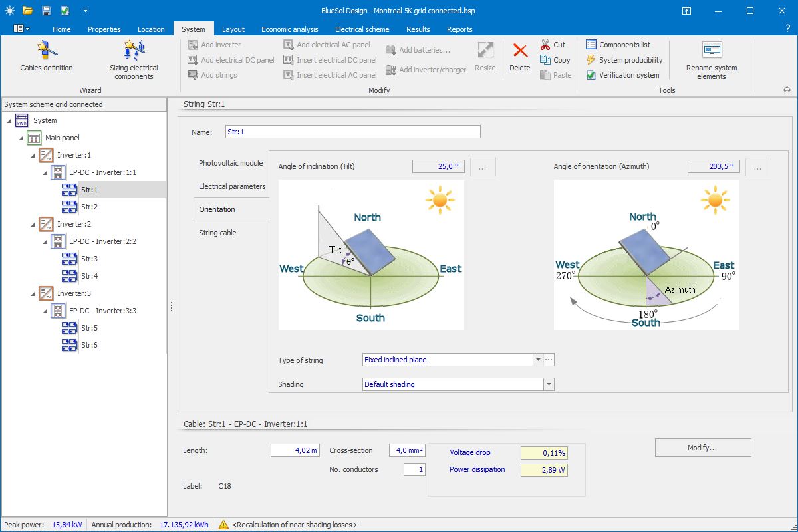This screenshot has height=532, width=798.
Task: Switch to the Layout ribbon tab
Action: tap(233, 29)
